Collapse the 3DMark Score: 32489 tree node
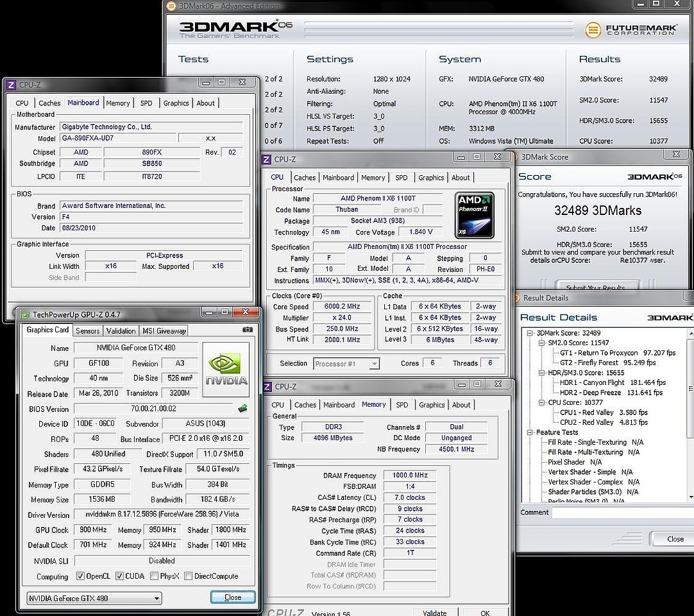The image size is (694, 616). [529, 333]
